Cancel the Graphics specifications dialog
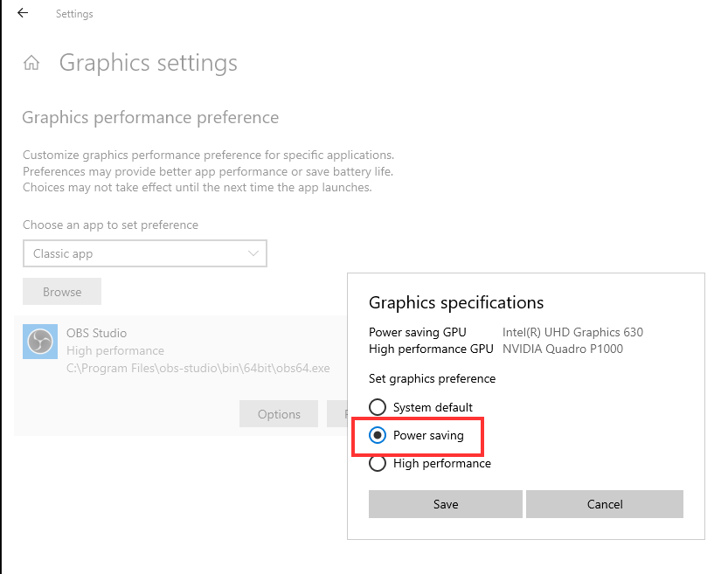Screen dimensions: 728x574 605,504
